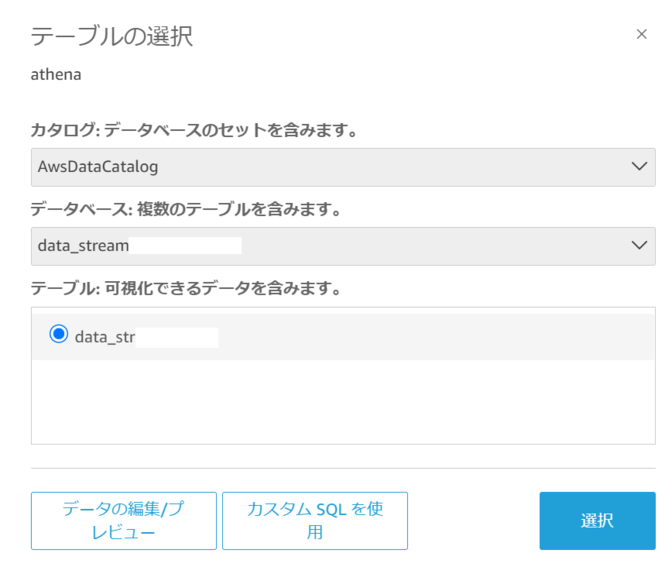
Task: Click the テーブルの選択 dialog title
Action: (x=112, y=37)
